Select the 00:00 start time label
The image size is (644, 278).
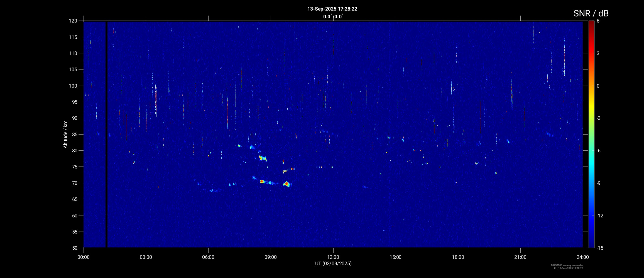[x=84, y=257]
